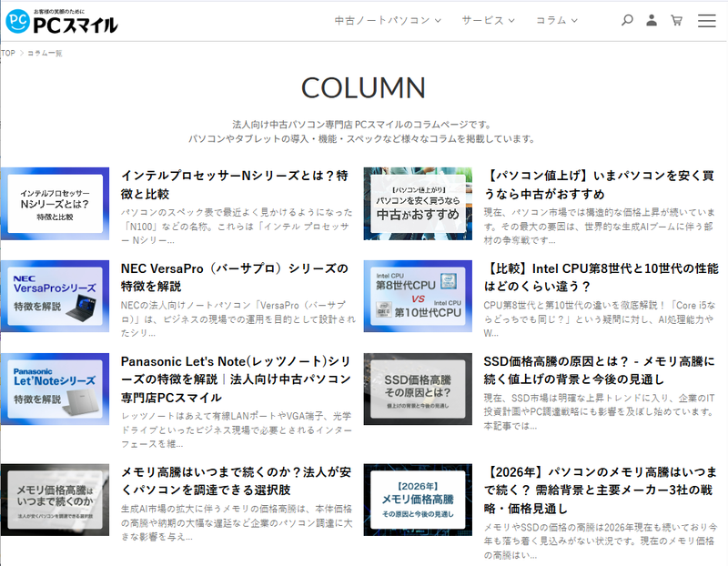
Task: Open the shopping cart icon
Action: 676,20
